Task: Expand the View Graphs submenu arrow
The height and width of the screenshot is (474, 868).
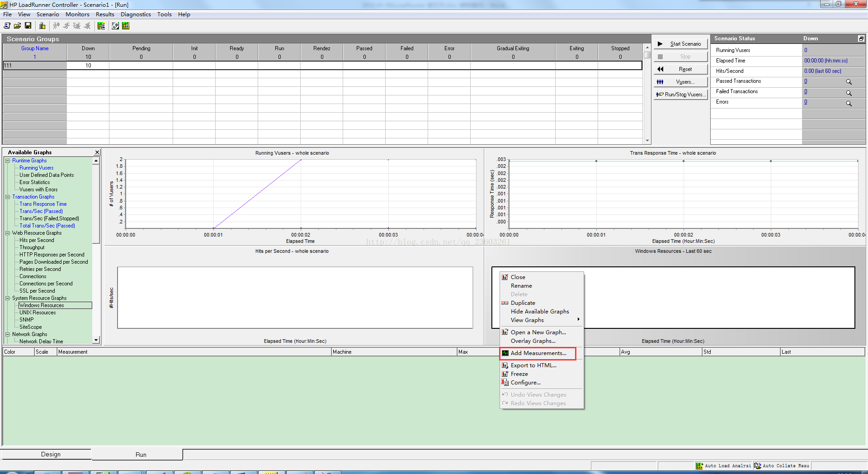Action: tap(578, 319)
